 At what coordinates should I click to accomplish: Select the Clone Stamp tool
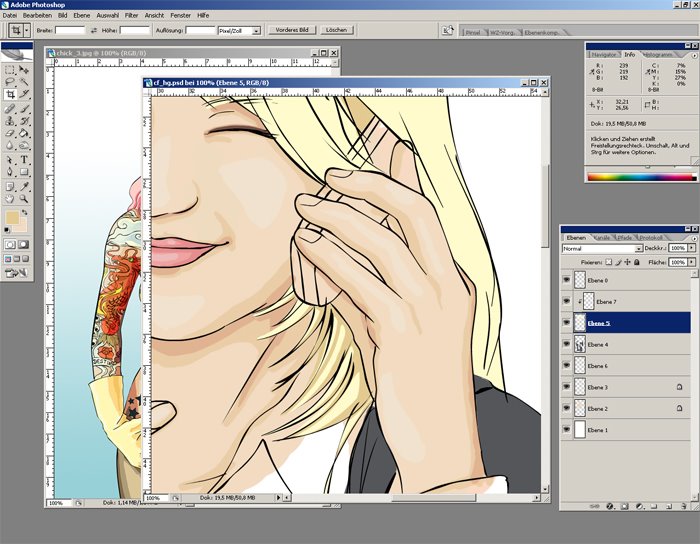pyautogui.click(x=10, y=121)
